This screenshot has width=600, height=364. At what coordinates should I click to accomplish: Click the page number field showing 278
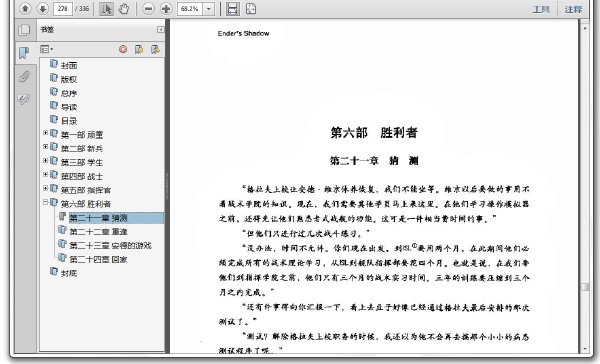(x=63, y=8)
